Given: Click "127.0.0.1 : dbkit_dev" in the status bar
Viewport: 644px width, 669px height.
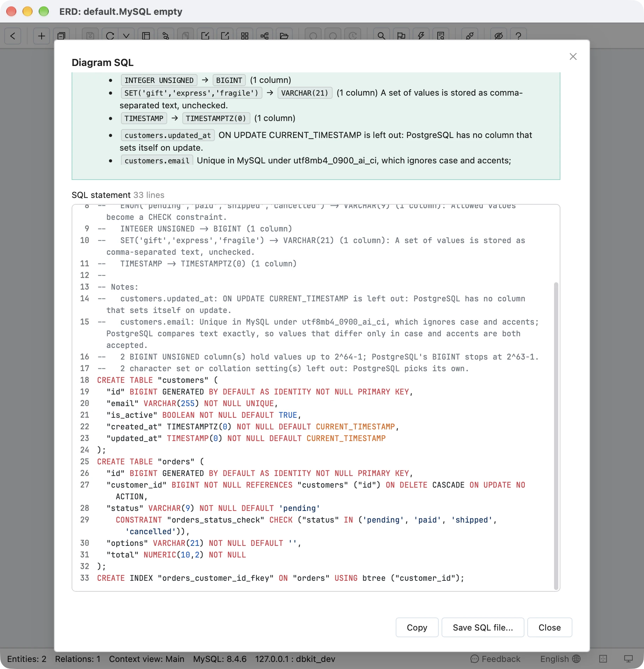Looking at the screenshot, I should tap(295, 659).
